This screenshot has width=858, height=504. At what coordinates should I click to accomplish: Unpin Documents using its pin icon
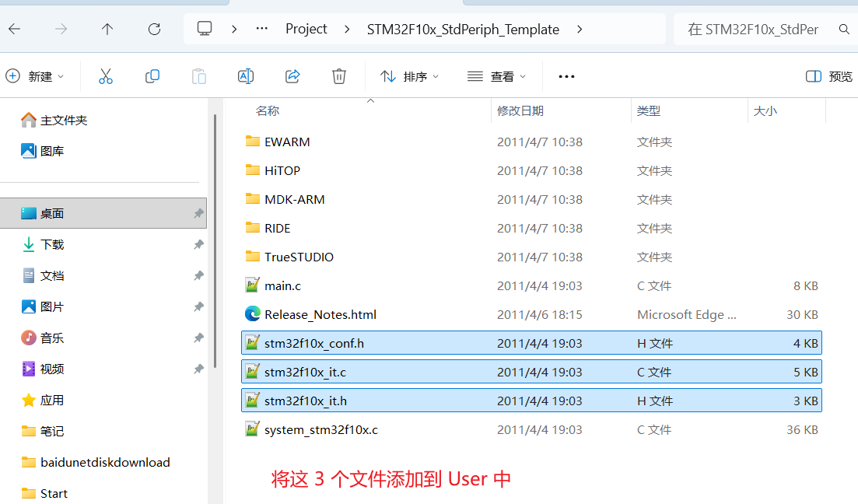pyautogui.click(x=198, y=276)
